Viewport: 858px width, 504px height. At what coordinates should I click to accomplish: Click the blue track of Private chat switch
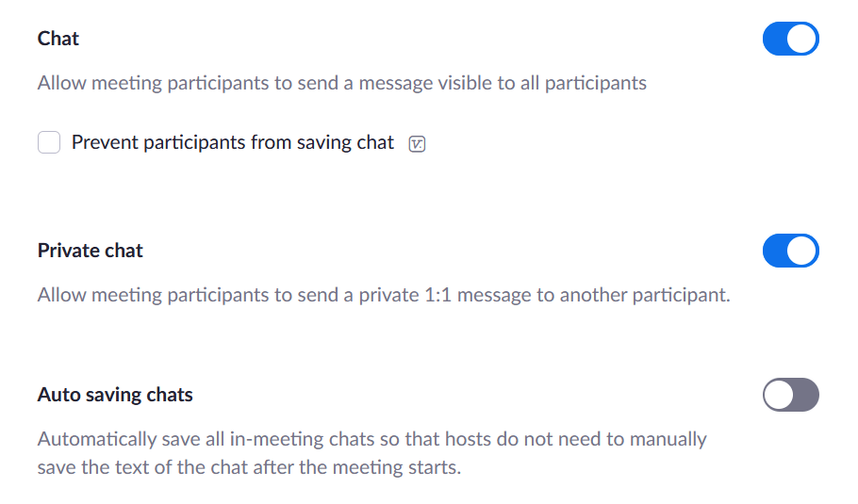[776, 252]
